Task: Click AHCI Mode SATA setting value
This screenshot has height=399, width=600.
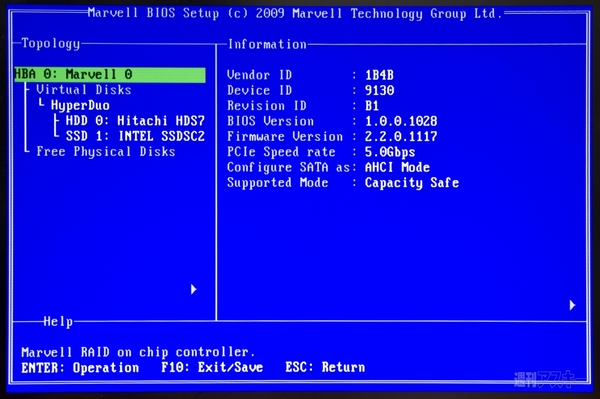Action: click(x=397, y=167)
